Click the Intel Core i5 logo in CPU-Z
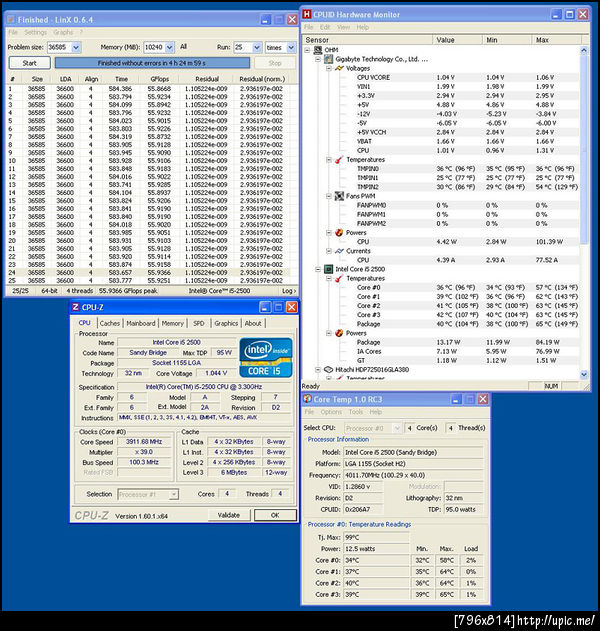Viewport: 600px width, 631px height. [266, 357]
